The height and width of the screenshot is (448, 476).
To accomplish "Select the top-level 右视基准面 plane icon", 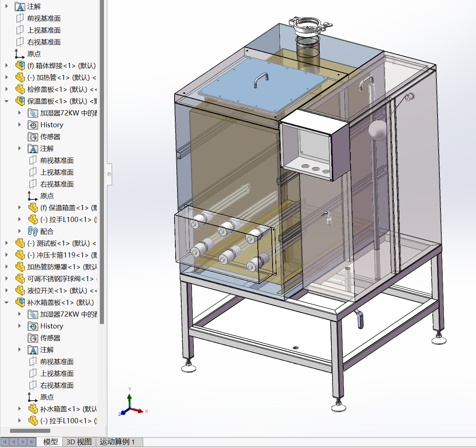I will coord(20,42).
